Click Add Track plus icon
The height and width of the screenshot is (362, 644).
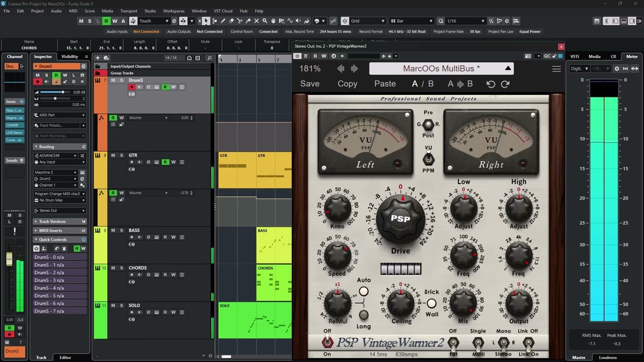click(98, 58)
